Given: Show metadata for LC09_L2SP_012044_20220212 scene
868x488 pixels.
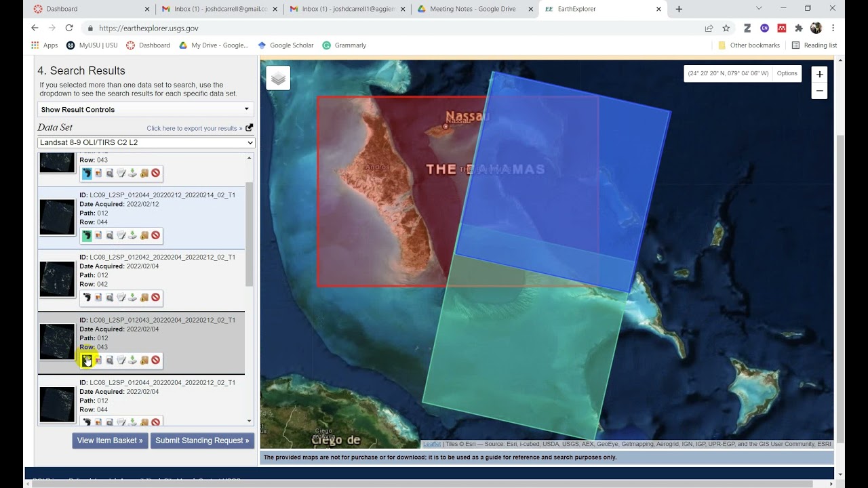Looking at the screenshot, I should pyautogui.click(x=121, y=235).
